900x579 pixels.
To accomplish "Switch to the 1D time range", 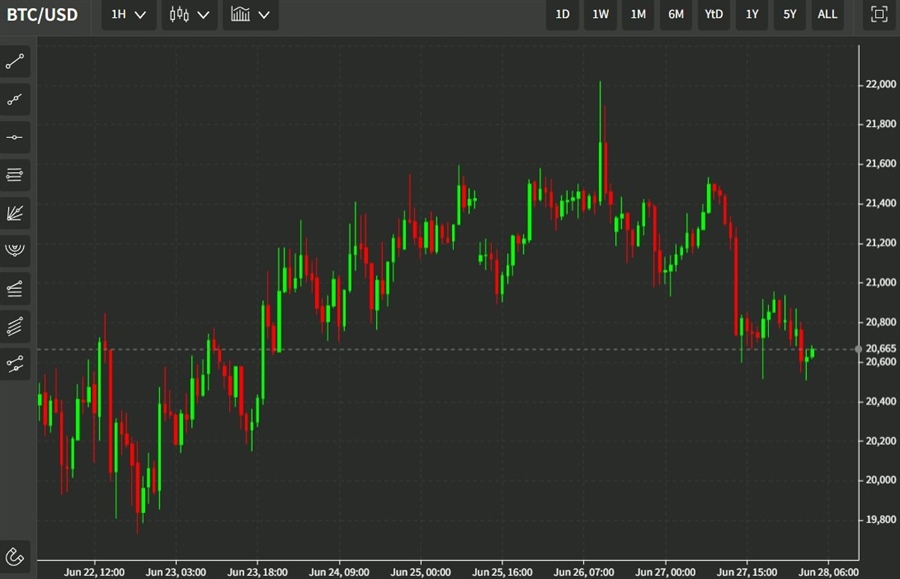I will tap(563, 15).
